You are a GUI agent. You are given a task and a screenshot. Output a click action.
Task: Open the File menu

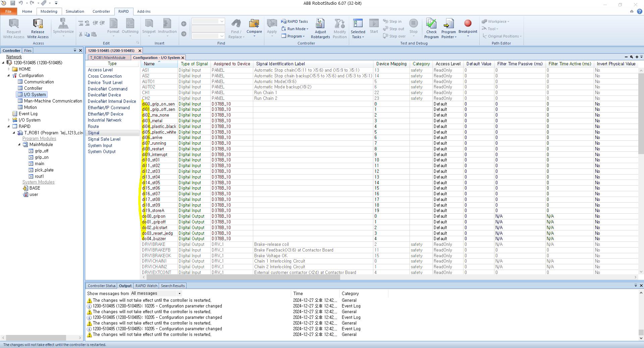[8, 11]
